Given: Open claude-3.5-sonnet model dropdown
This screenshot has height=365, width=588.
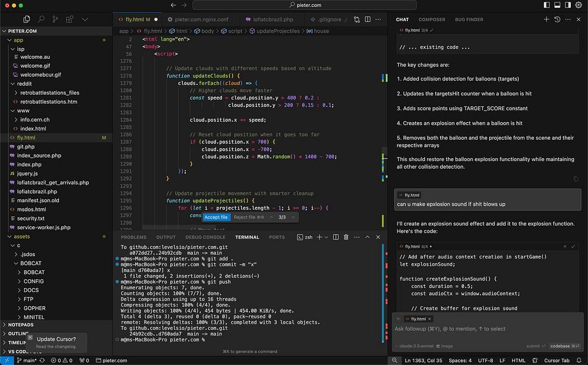Looking at the screenshot, I should click(x=416, y=346).
